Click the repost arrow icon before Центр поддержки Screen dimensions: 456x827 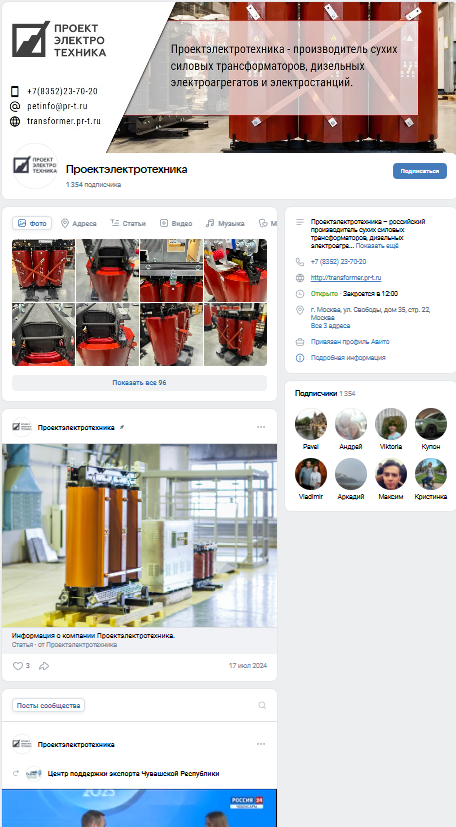pyautogui.click(x=16, y=773)
